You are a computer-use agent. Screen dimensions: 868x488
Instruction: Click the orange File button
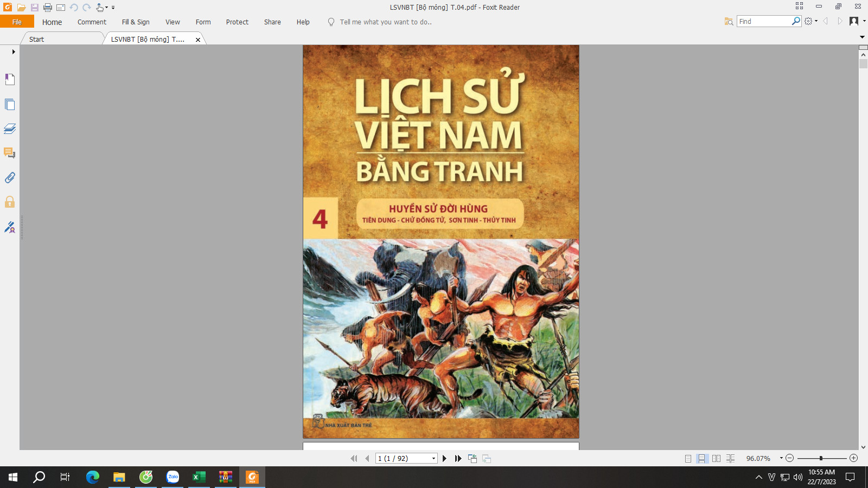tap(17, 22)
